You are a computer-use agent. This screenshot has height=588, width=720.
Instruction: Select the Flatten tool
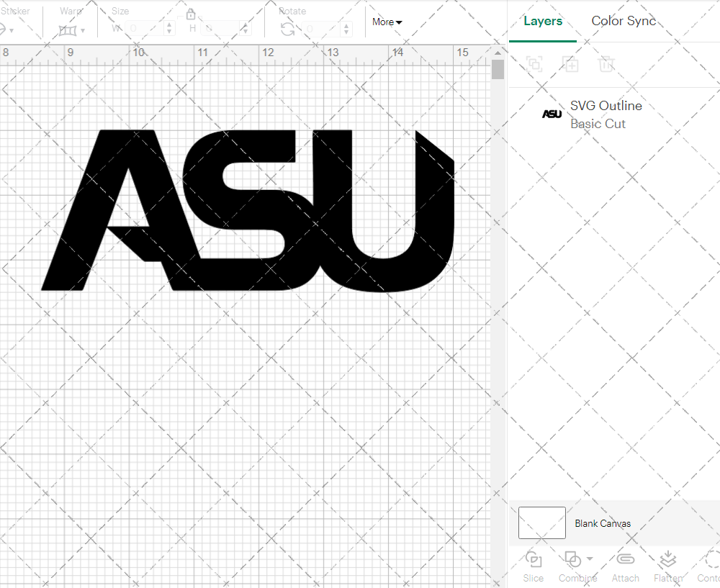[667, 565]
